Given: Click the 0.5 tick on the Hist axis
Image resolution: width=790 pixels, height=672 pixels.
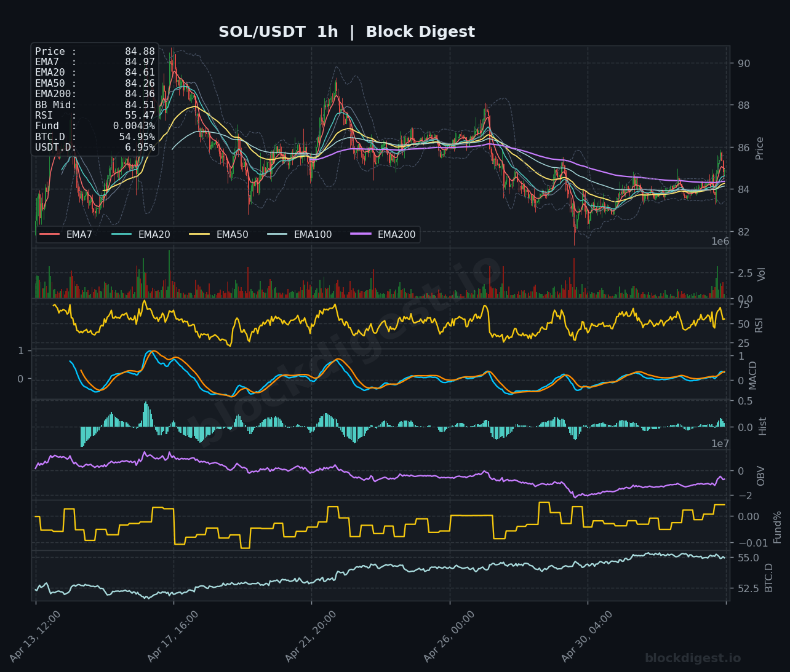Looking at the screenshot, I should pos(745,401).
